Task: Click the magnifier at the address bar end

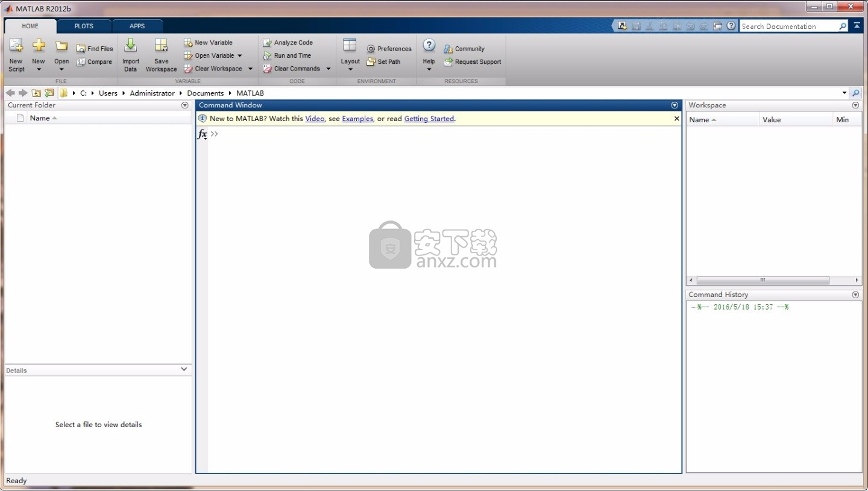Action: (856, 93)
